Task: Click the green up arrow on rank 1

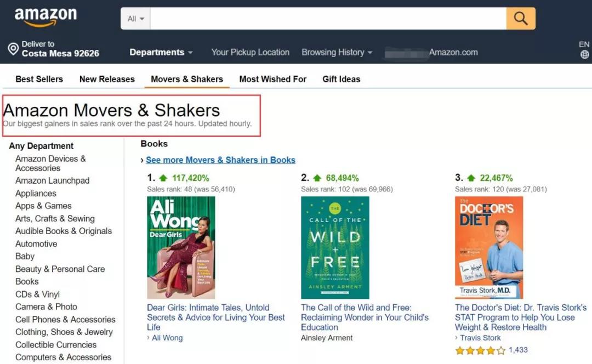Action: coord(163,178)
